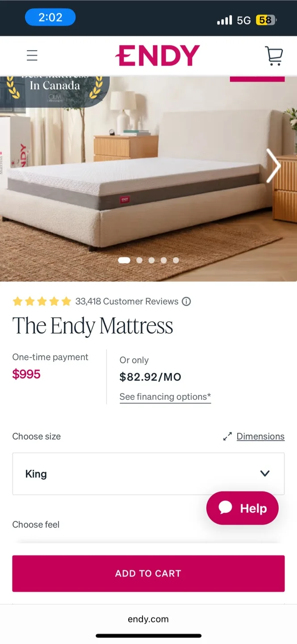Screen dimensions: 297x644
Task: Tap the endy.com address bar
Action: click(x=148, y=619)
